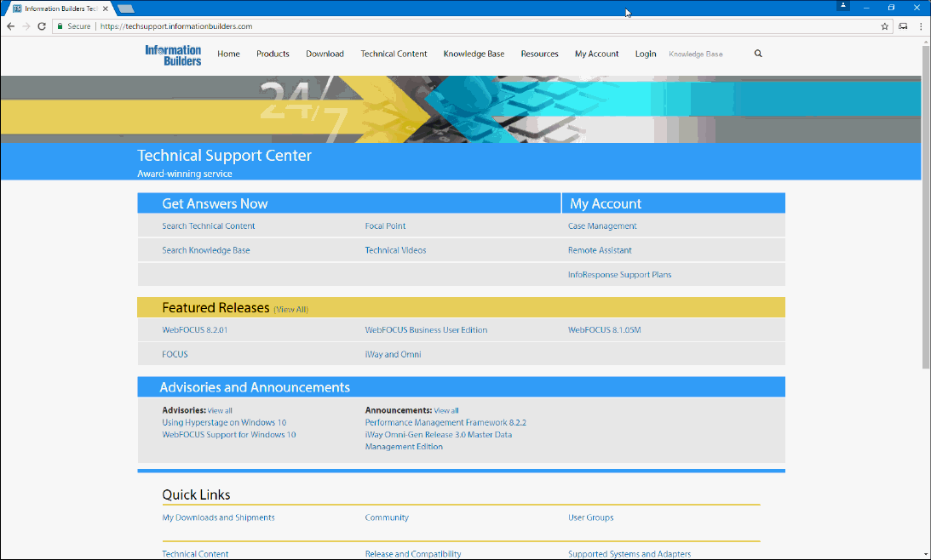Open the Home menu item

click(228, 54)
